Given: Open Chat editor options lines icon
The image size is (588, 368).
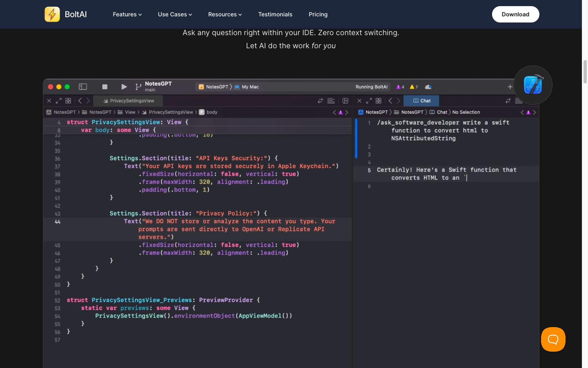Looking at the screenshot, I should click(519, 101).
